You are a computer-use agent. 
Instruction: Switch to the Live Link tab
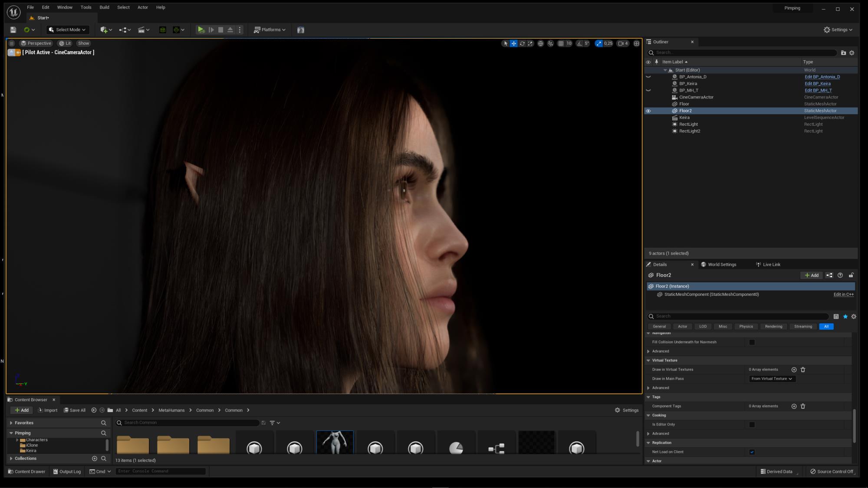(768, 265)
